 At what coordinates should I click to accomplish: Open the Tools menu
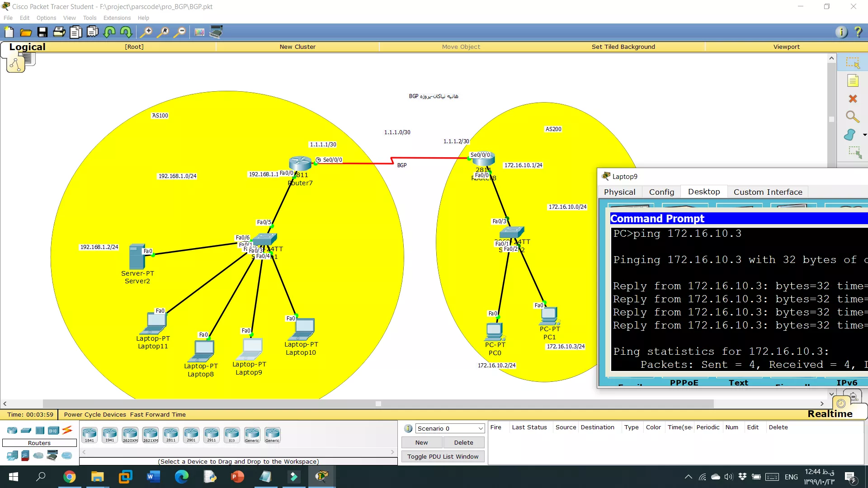(x=90, y=18)
